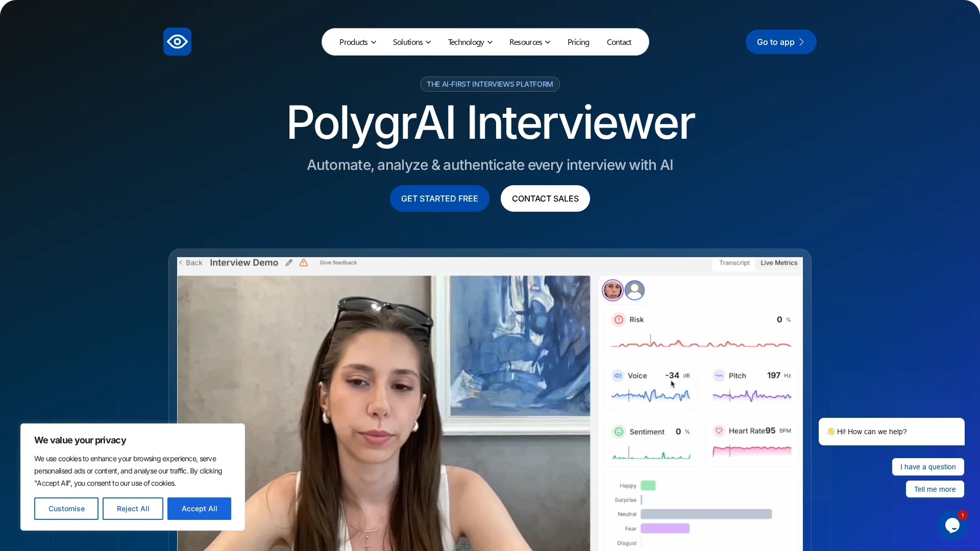Screen dimensions: 980x551
Task: Expand the Resources dropdown menu
Action: point(530,42)
